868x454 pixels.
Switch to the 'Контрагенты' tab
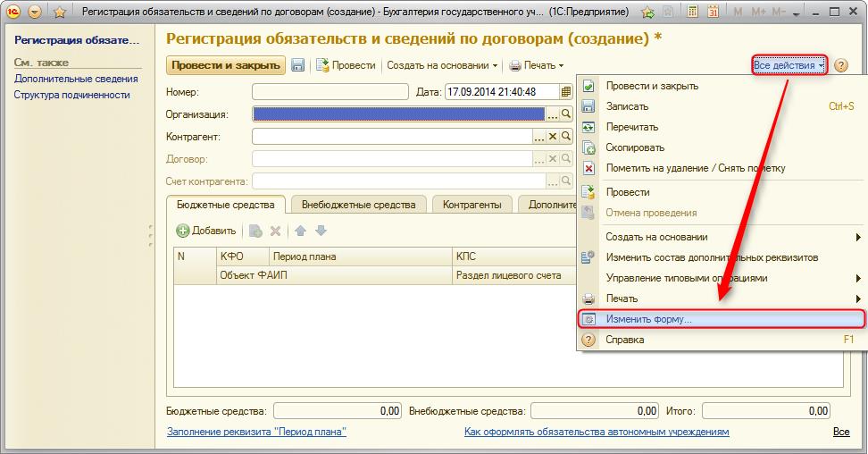472,205
